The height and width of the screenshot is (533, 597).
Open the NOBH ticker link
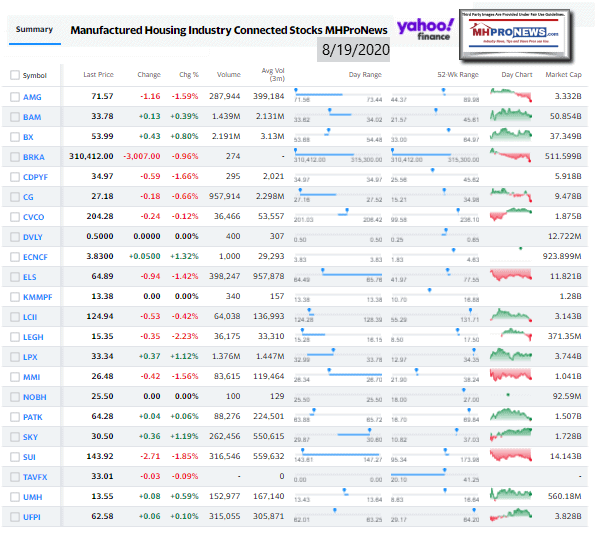click(35, 397)
